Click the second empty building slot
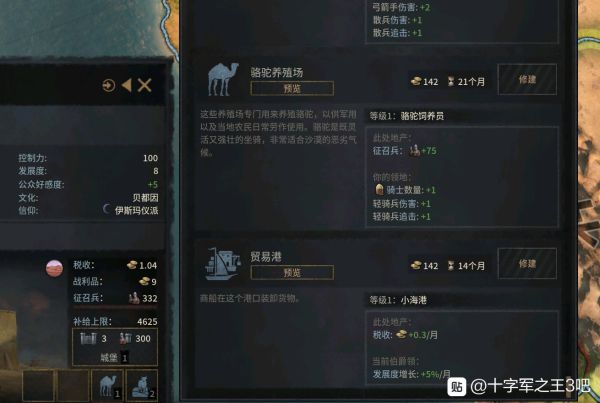The height and width of the screenshot is (403, 600). [x=73, y=385]
